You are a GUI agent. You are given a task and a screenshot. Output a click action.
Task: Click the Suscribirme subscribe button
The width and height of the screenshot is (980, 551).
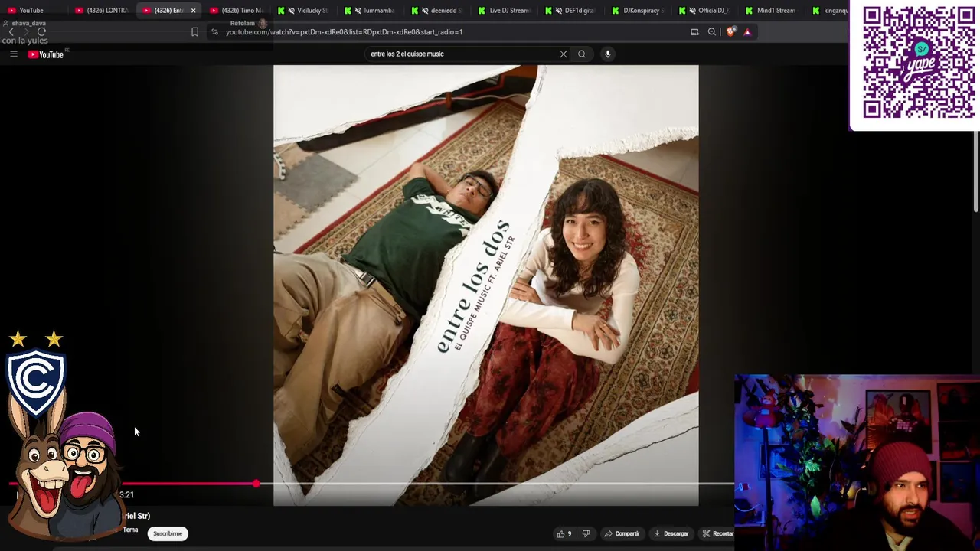[x=168, y=533]
